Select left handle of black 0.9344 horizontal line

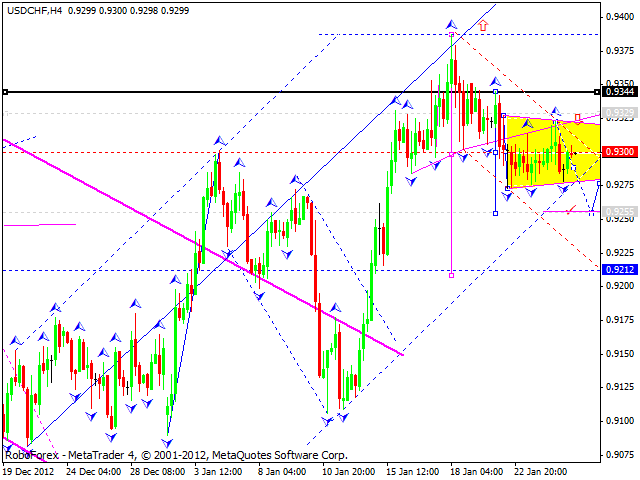pyautogui.click(x=5, y=92)
